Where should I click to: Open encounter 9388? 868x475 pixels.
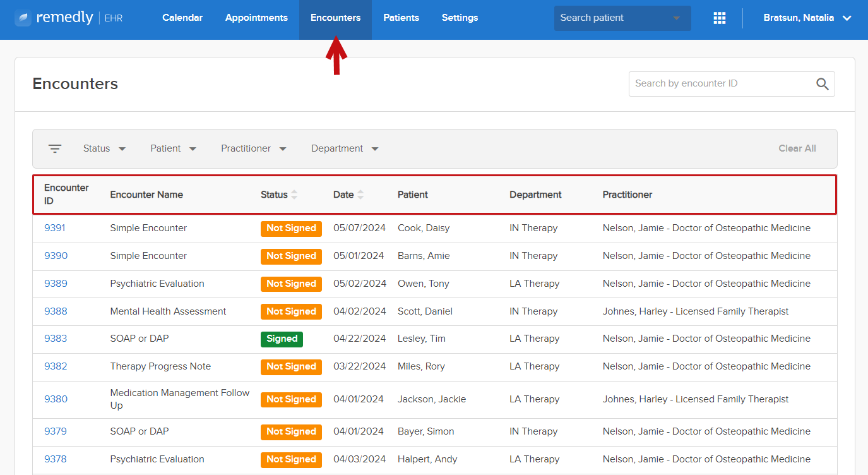click(x=56, y=311)
